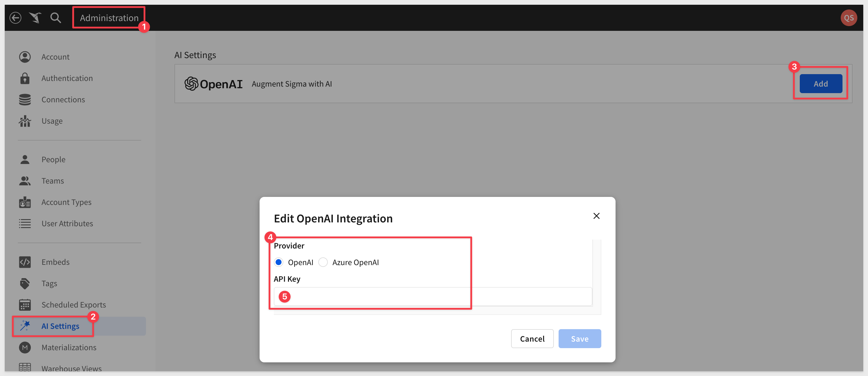The width and height of the screenshot is (868, 376).
Task: Go to Embeds in the sidebar
Action: [x=55, y=262]
